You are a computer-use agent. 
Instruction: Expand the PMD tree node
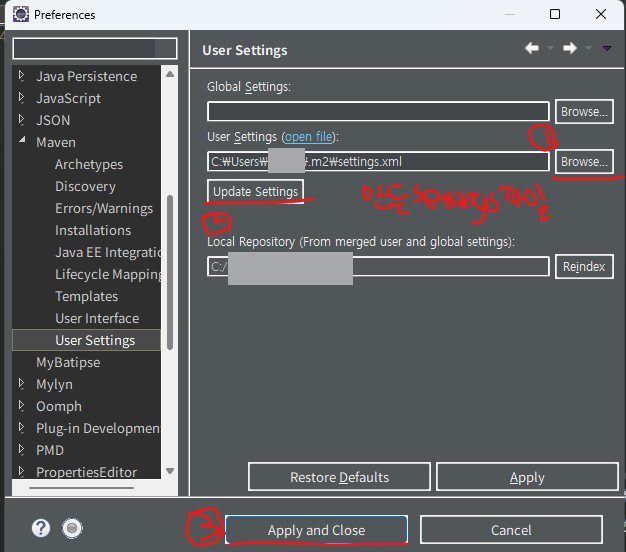[x=22, y=449]
